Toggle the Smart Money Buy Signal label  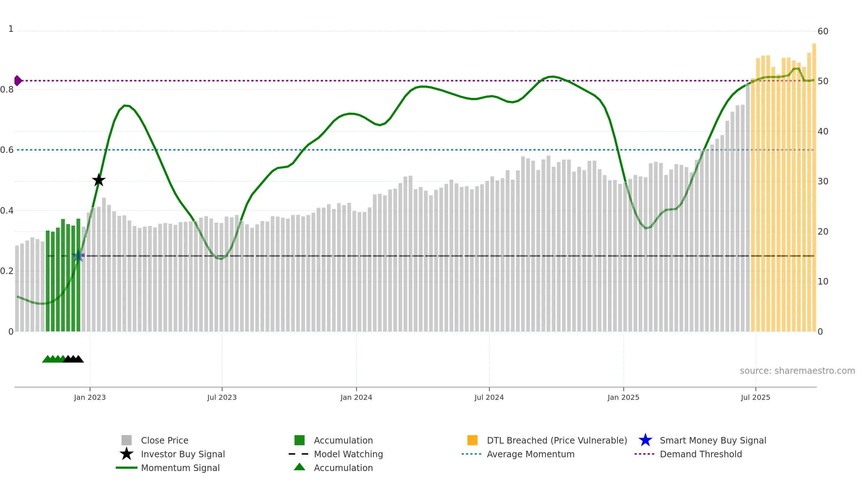coord(713,440)
